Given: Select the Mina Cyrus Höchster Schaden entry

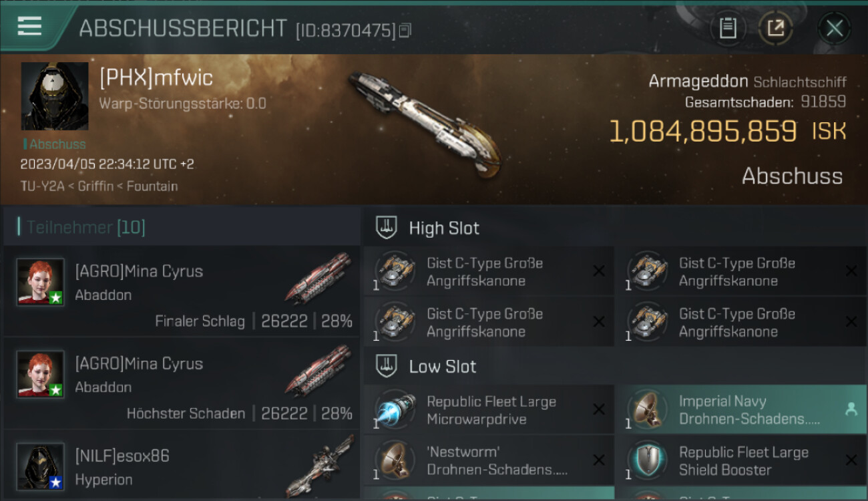Looking at the screenshot, I should (x=181, y=383).
